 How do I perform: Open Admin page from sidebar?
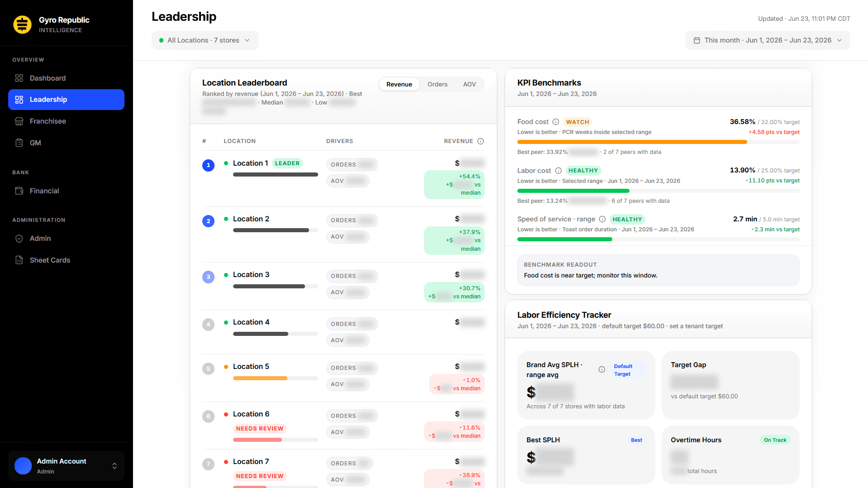point(66,239)
